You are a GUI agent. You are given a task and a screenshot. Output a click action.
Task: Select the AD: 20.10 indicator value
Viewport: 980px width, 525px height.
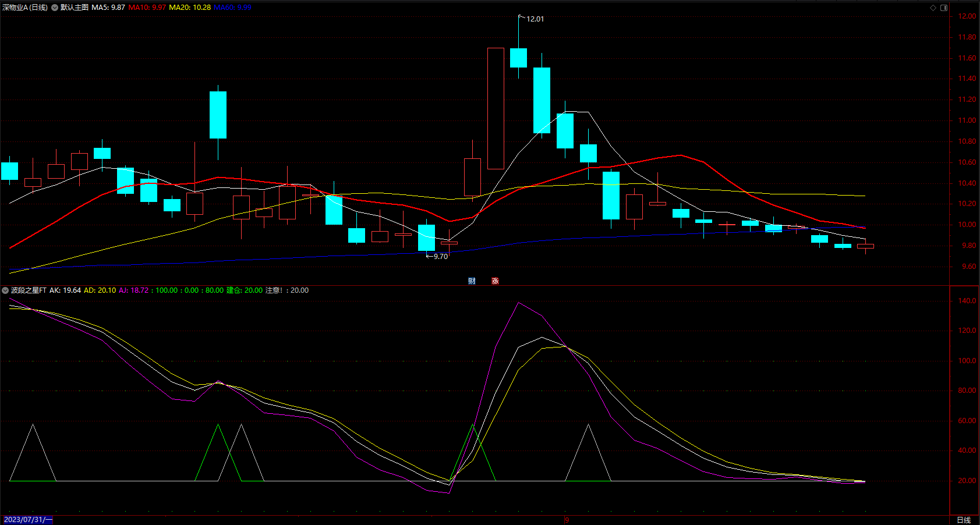tap(100, 290)
